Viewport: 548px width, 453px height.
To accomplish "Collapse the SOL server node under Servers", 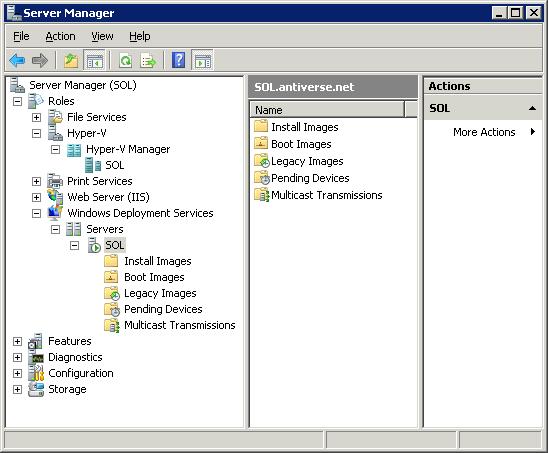I will click(74, 245).
